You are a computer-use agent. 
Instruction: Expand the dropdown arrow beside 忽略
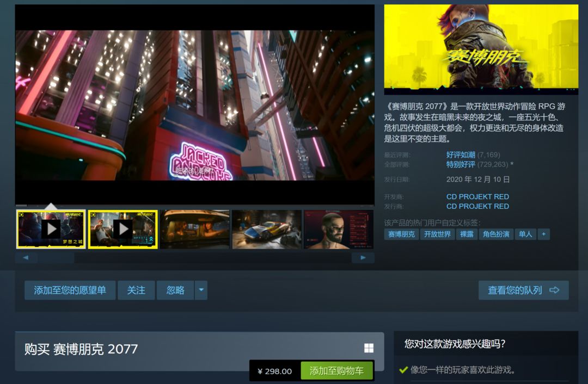(201, 290)
